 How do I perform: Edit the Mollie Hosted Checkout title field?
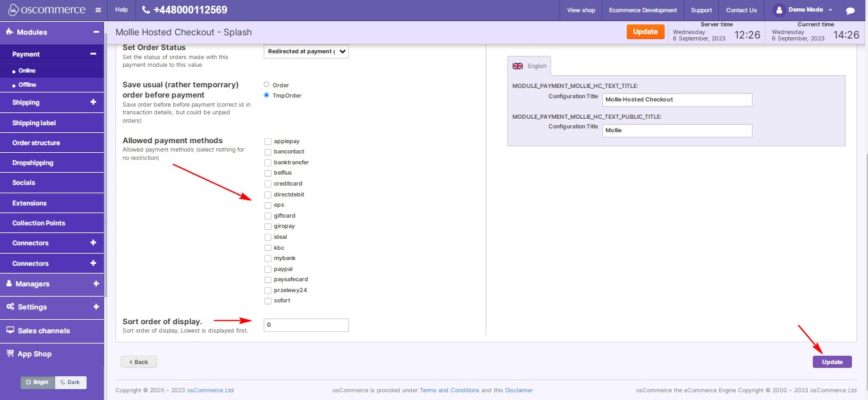click(x=677, y=100)
